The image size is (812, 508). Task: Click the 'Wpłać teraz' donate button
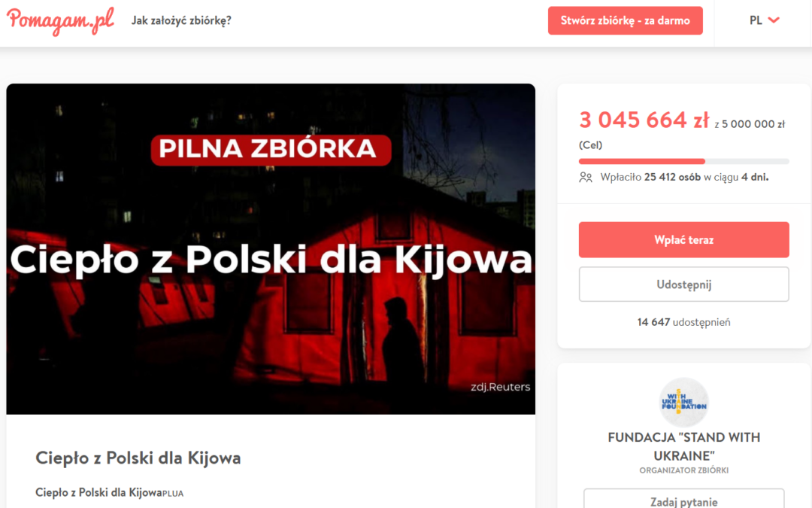pyautogui.click(x=683, y=239)
